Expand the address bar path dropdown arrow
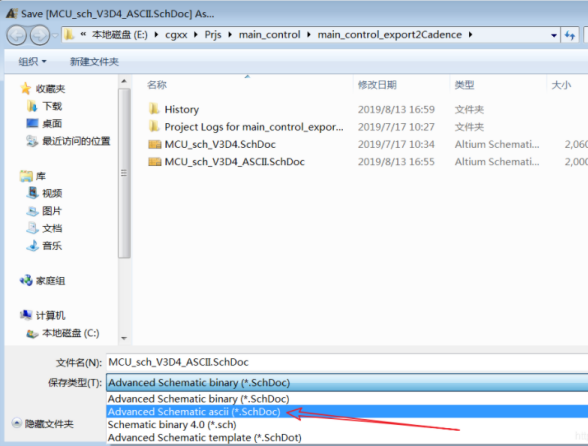The height and width of the screenshot is (446, 588). point(554,35)
